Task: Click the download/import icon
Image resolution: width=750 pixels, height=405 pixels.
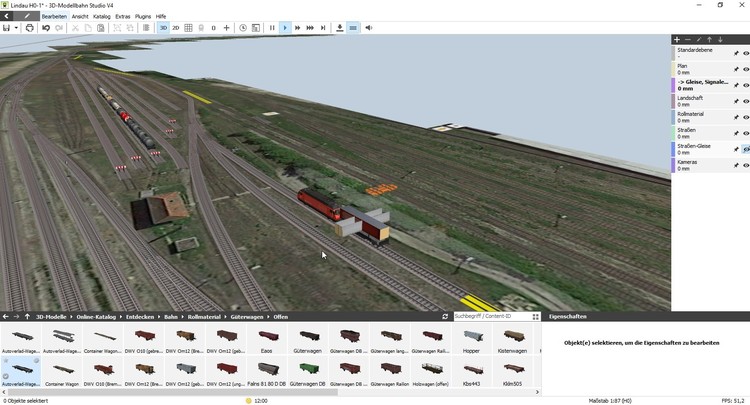Action: tap(340, 28)
